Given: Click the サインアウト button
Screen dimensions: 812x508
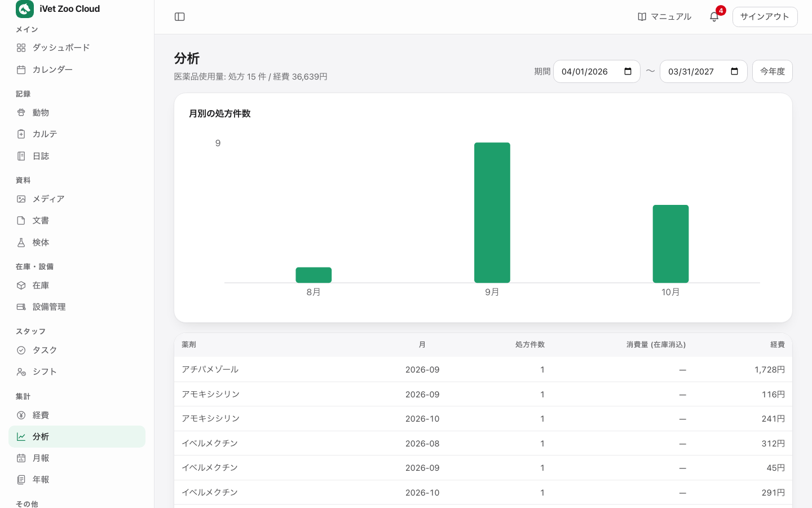Looking at the screenshot, I should click(765, 17).
